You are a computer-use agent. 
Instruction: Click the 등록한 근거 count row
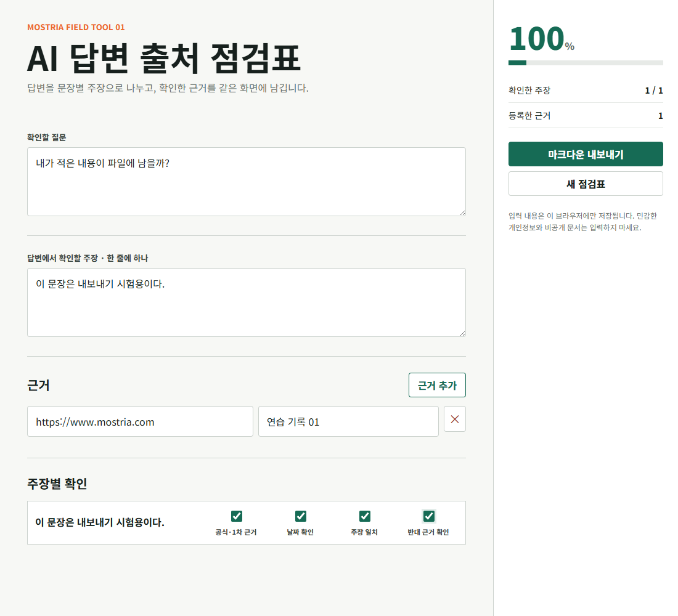click(586, 115)
